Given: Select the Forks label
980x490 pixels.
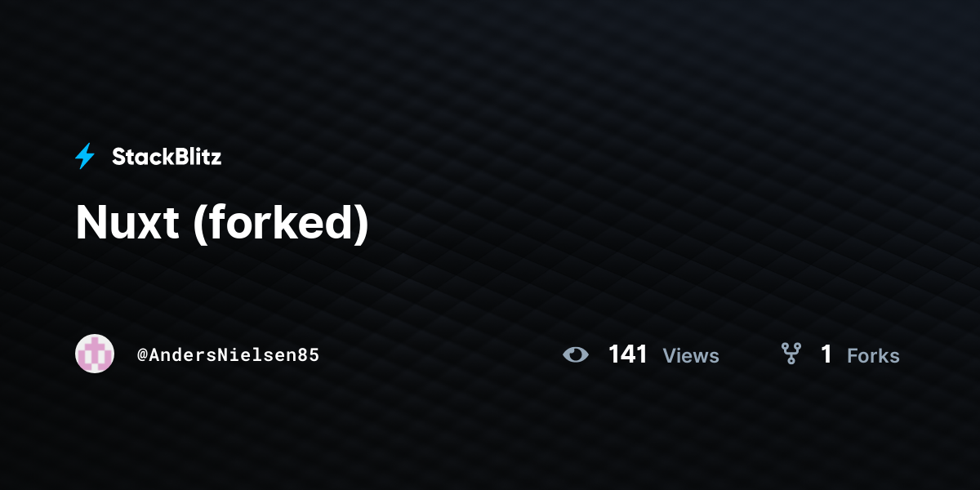Looking at the screenshot, I should pos(873,355).
